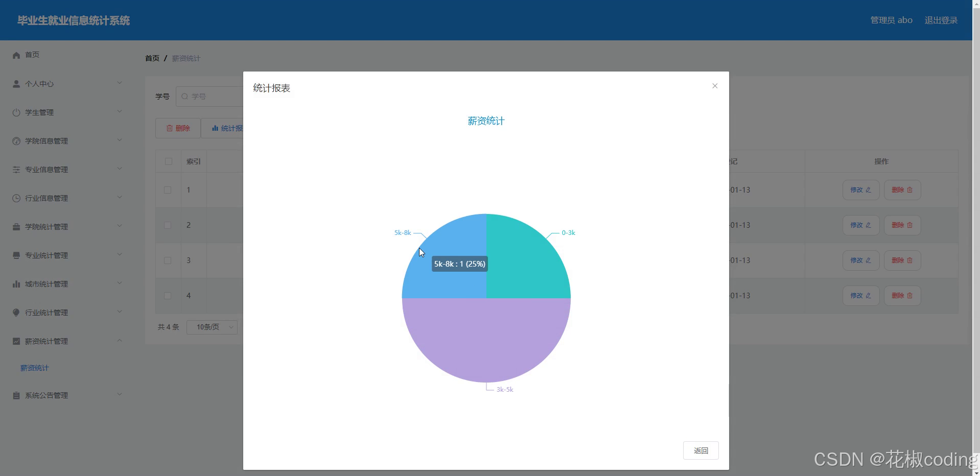Expand 个人中心 menu chevron
The width and height of the screenshot is (980, 476).
(120, 83)
